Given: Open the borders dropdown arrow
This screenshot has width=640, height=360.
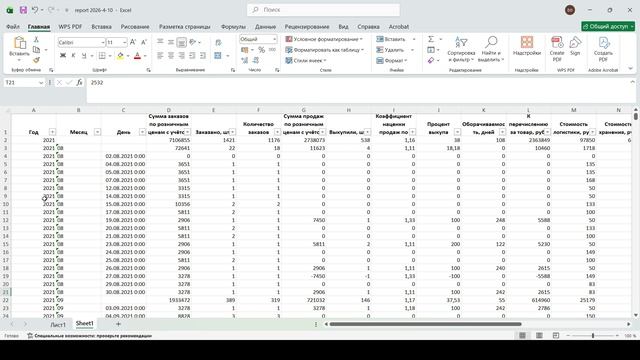Looking at the screenshot, I should [x=110, y=56].
